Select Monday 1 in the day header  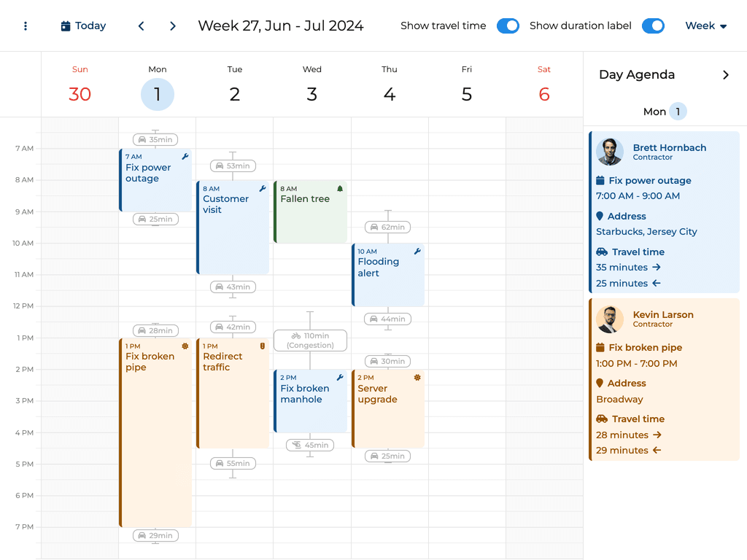[158, 95]
